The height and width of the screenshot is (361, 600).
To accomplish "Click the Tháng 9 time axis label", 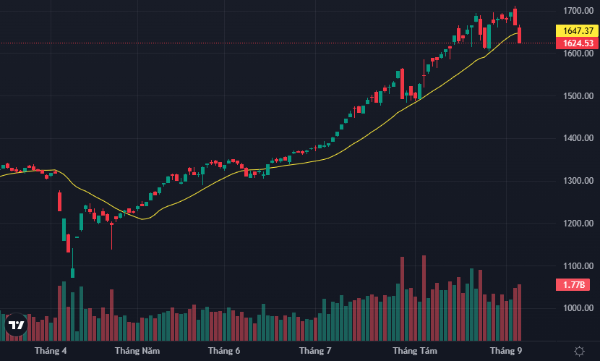I will [506, 351].
